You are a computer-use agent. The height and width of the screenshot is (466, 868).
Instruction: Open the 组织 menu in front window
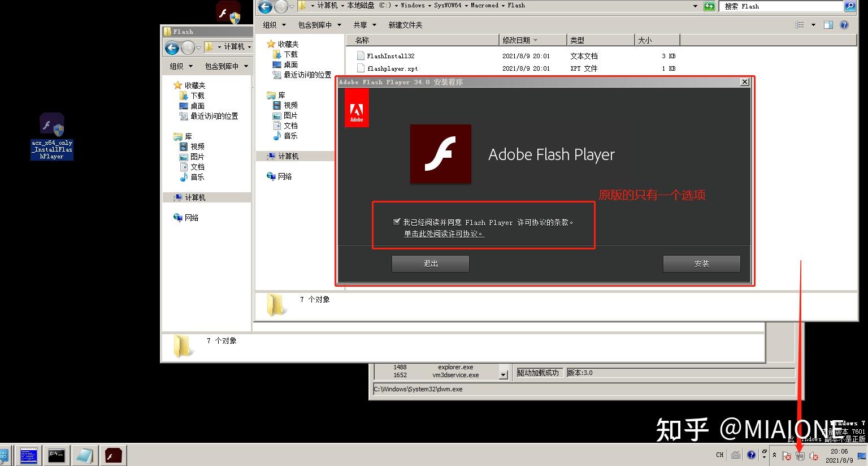(x=274, y=25)
